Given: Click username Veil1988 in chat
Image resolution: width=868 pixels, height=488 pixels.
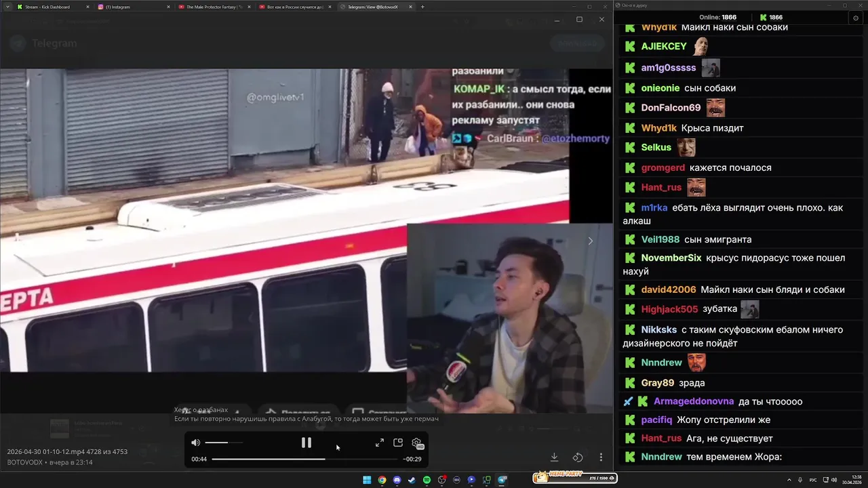Looking at the screenshot, I should click(x=660, y=239).
